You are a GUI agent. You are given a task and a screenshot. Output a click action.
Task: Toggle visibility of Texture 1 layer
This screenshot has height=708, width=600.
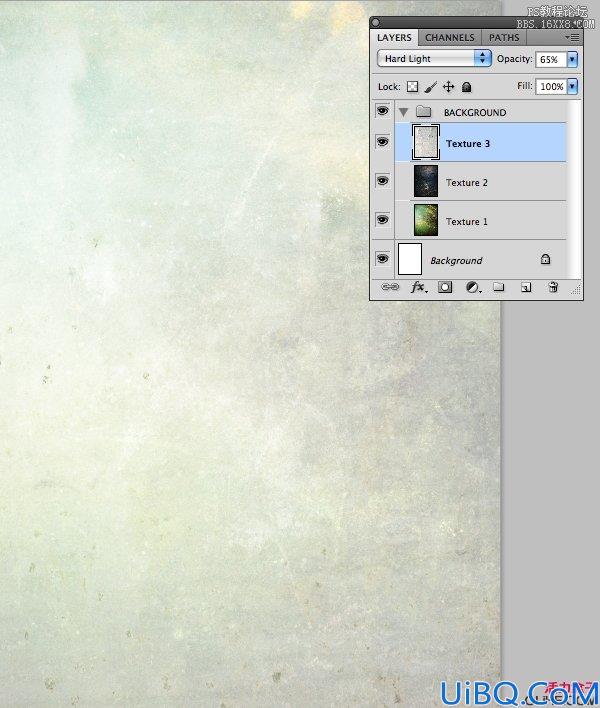(x=383, y=219)
